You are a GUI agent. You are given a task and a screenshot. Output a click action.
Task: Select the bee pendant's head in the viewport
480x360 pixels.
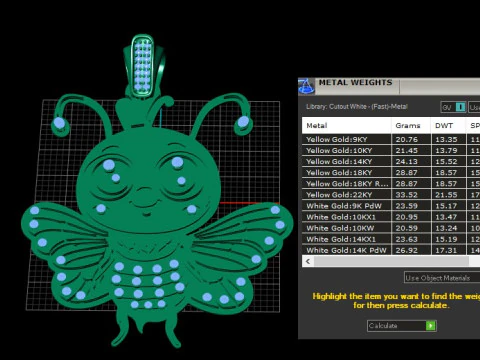click(148, 180)
